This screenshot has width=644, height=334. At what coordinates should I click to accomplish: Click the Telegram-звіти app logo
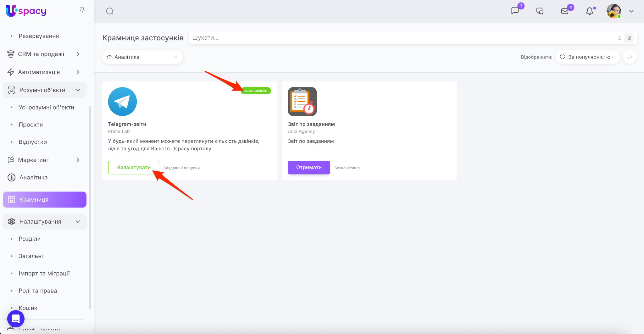[122, 102]
